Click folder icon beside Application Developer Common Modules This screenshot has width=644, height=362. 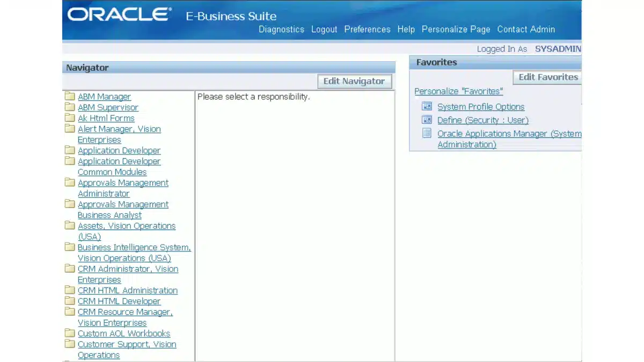tap(70, 161)
